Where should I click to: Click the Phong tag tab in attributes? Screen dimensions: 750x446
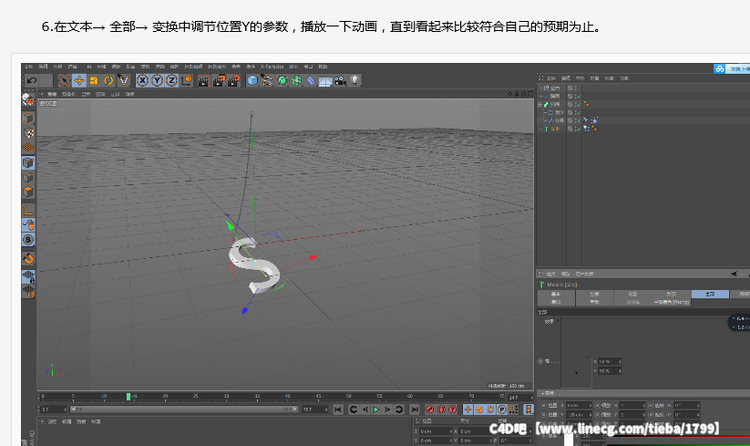[671, 302]
